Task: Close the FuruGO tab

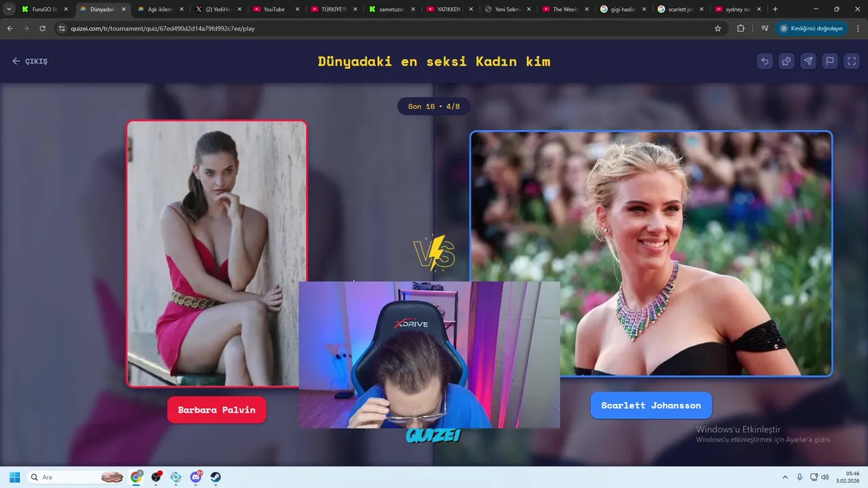Action: pyautogui.click(x=66, y=9)
